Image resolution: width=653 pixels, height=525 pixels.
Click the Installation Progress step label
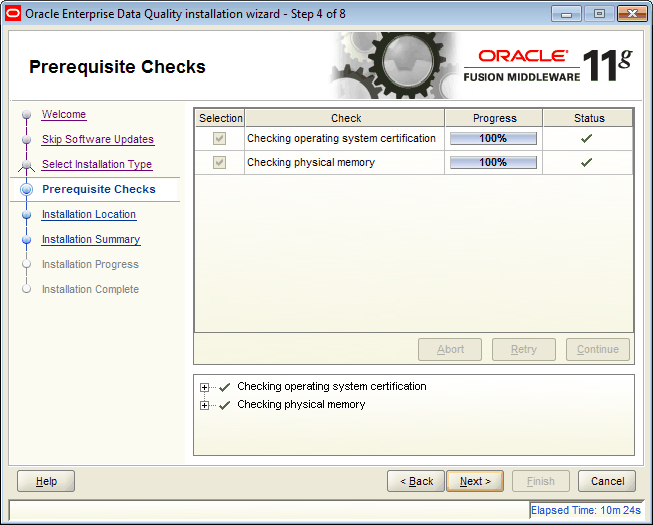point(90,264)
